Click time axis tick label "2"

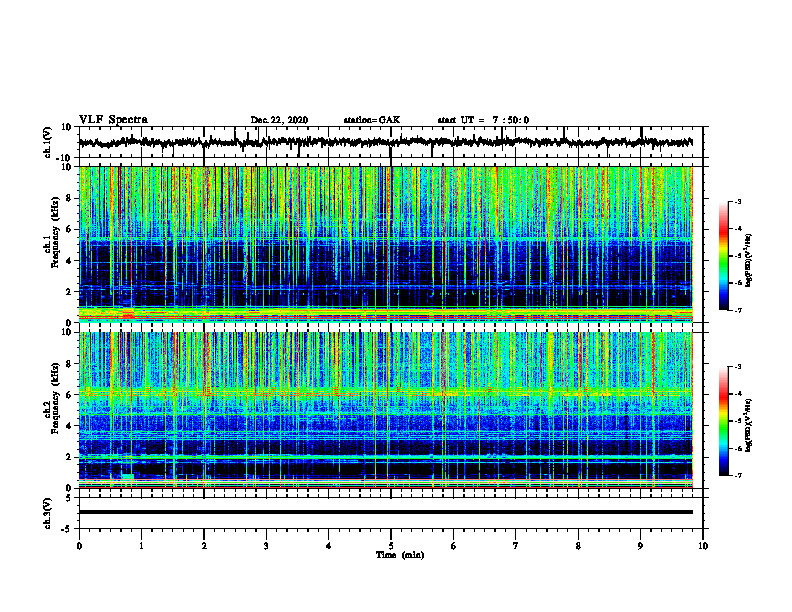(204, 546)
